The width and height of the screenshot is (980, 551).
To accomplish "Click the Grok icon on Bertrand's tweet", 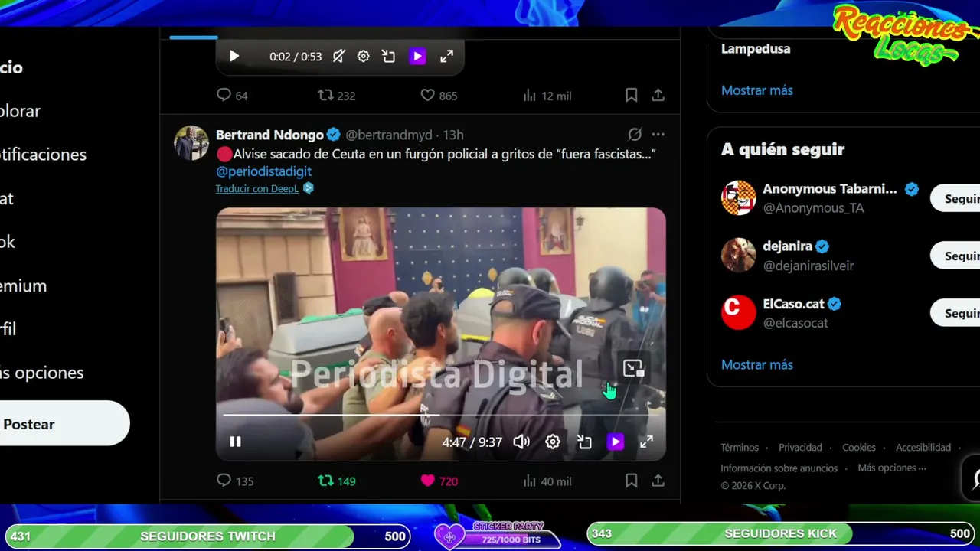I will pos(635,135).
